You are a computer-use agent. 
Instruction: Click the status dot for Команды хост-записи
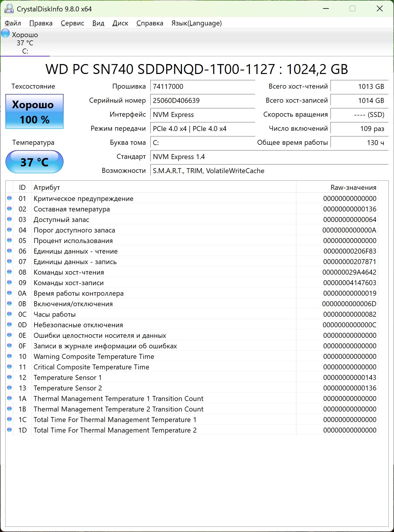pyautogui.click(x=9, y=283)
